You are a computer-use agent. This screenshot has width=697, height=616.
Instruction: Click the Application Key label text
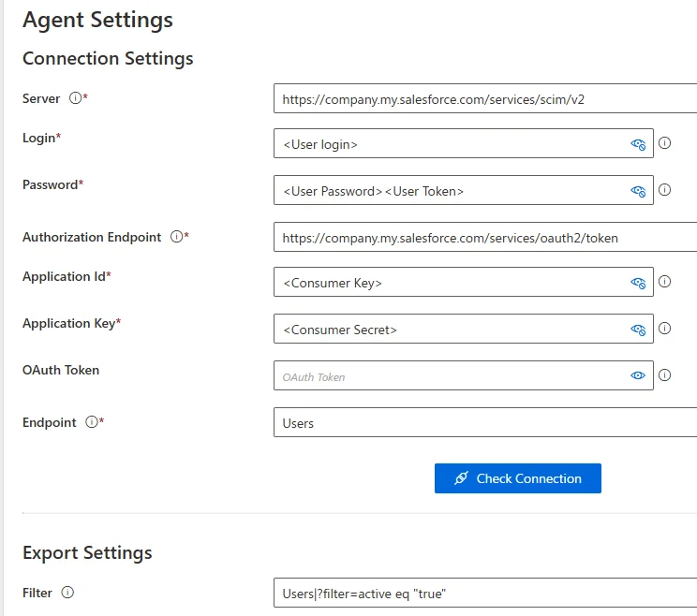click(69, 323)
